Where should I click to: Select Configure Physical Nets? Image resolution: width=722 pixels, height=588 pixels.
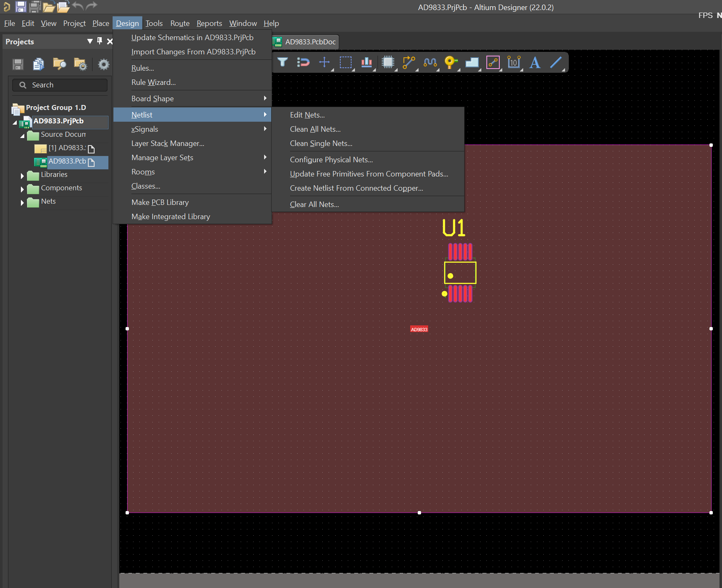368,160
